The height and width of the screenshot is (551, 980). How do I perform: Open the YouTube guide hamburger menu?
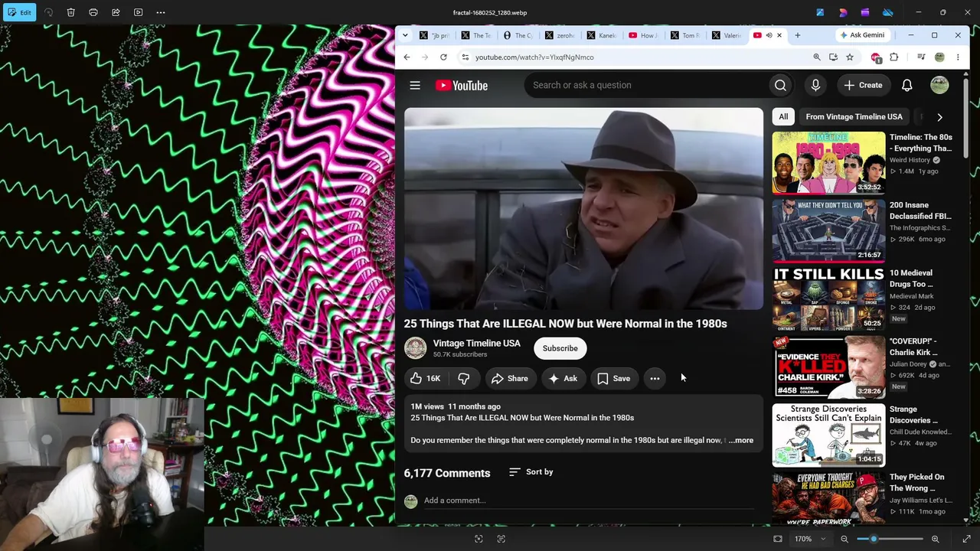tap(415, 86)
